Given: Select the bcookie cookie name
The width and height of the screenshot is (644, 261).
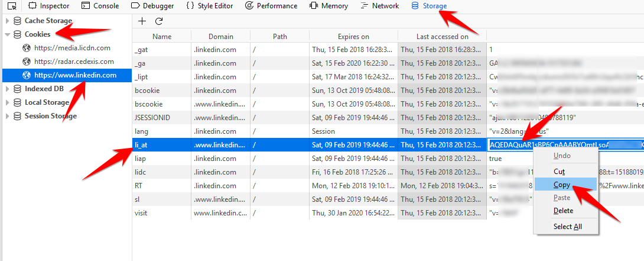Looking at the screenshot, I should [147, 91].
